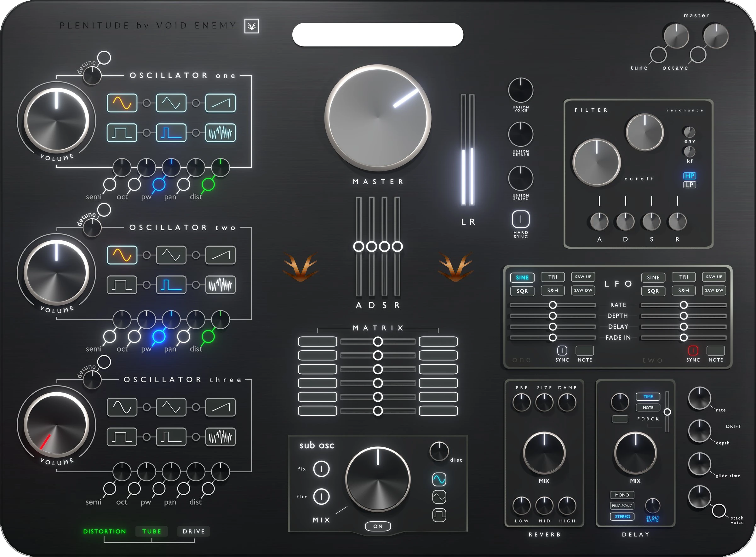The image size is (756, 557).
Task: Set delay mode to MONO
Action: (622, 495)
